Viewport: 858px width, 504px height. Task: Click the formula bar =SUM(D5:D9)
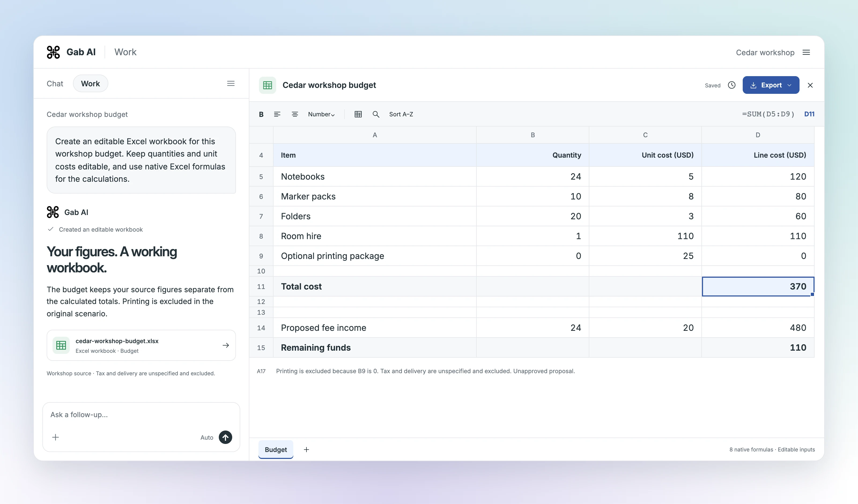point(768,114)
